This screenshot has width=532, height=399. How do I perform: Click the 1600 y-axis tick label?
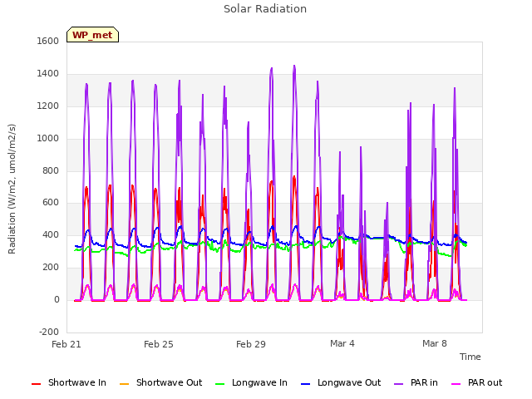pyautogui.click(x=48, y=41)
